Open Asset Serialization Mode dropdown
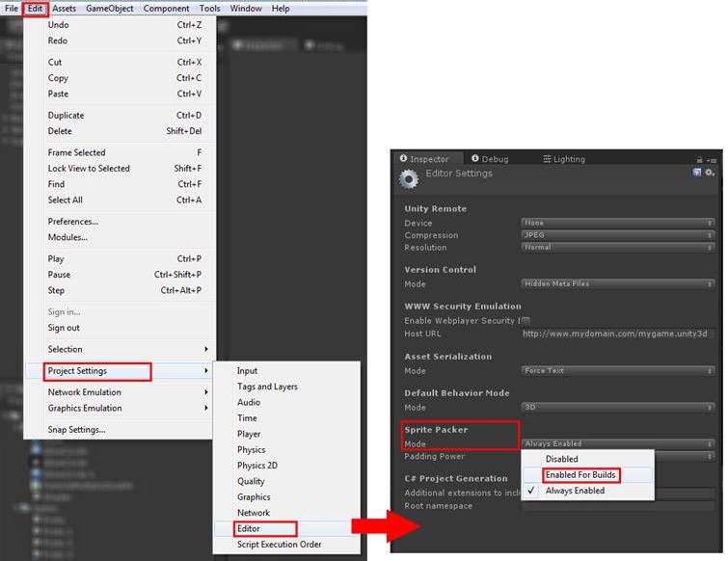The width and height of the screenshot is (728, 561). click(617, 371)
